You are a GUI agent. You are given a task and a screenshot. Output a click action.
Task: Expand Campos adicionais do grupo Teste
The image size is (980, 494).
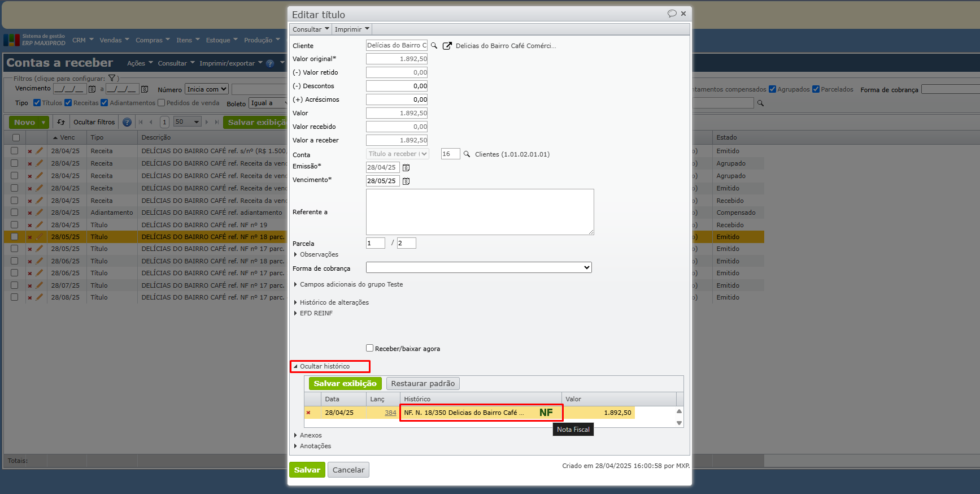point(349,284)
